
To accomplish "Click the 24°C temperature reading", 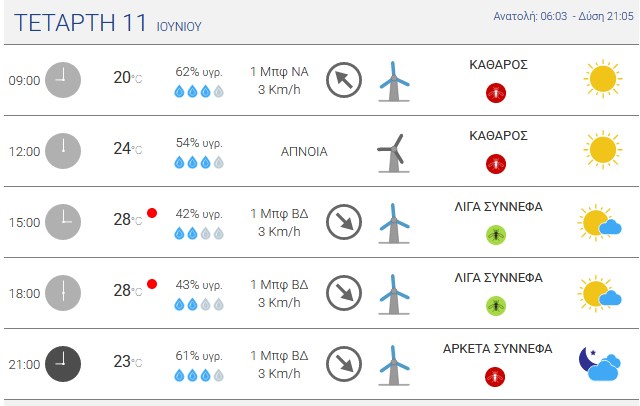I will pyautogui.click(x=128, y=149).
